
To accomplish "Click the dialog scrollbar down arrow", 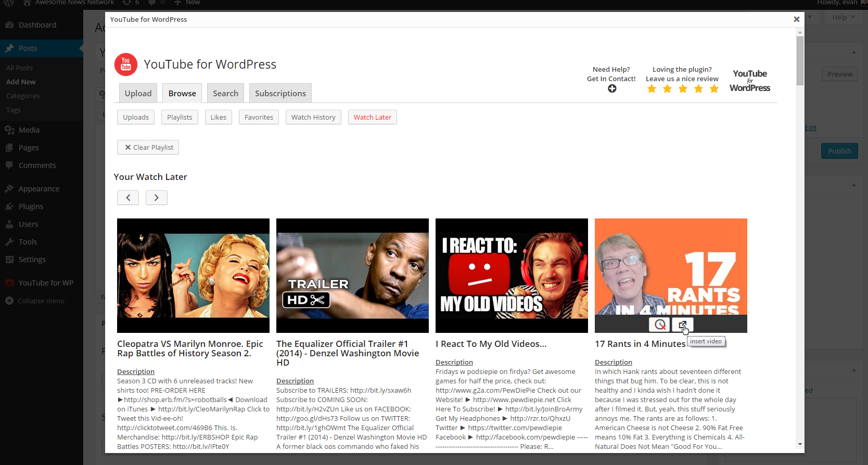I will (x=800, y=444).
